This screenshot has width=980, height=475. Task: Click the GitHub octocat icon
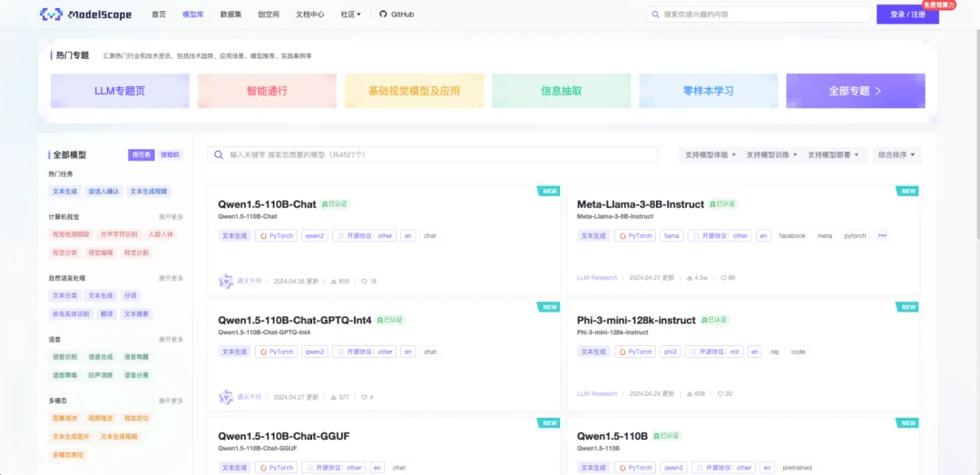tap(383, 14)
